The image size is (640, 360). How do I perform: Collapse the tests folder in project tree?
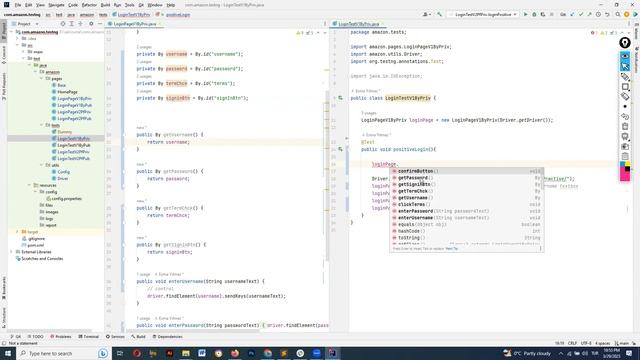(x=42, y=125)
